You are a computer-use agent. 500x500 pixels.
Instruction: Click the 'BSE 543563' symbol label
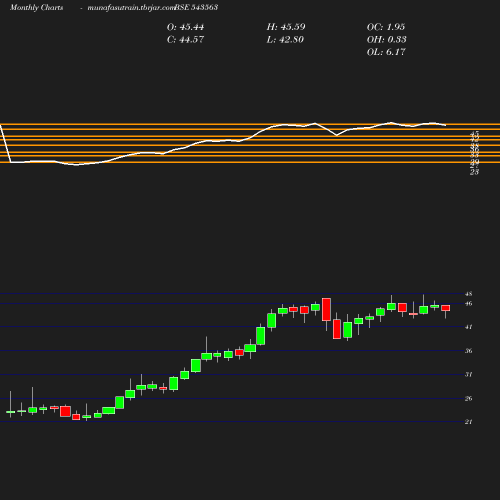point(196,7)
